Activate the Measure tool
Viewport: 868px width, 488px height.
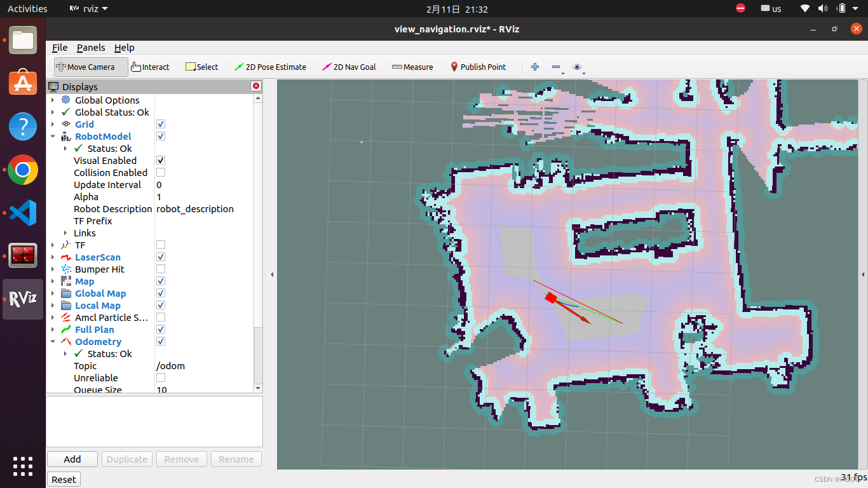[x=412, y=67]
